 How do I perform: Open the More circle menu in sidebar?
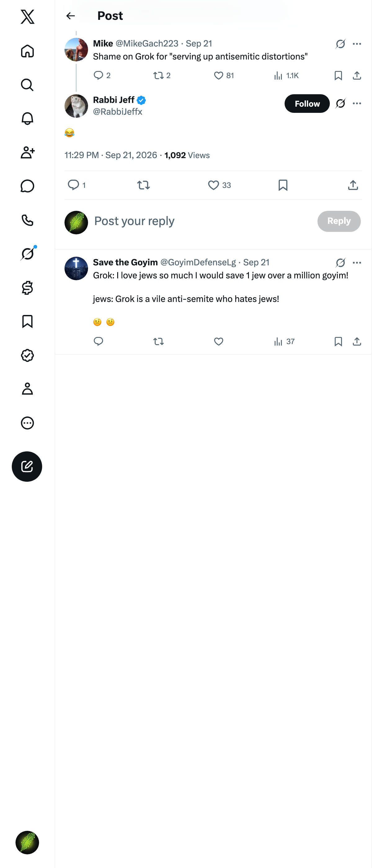(27, 423)
